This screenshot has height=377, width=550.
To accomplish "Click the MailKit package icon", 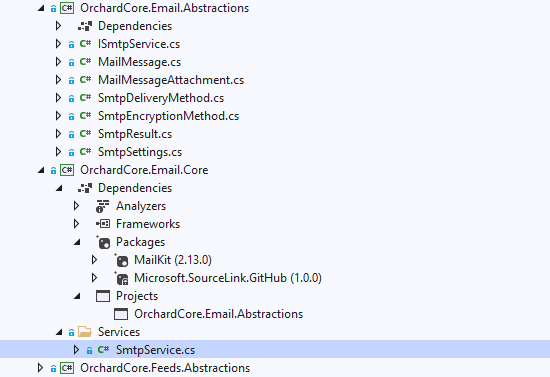I will click(121, 260).
